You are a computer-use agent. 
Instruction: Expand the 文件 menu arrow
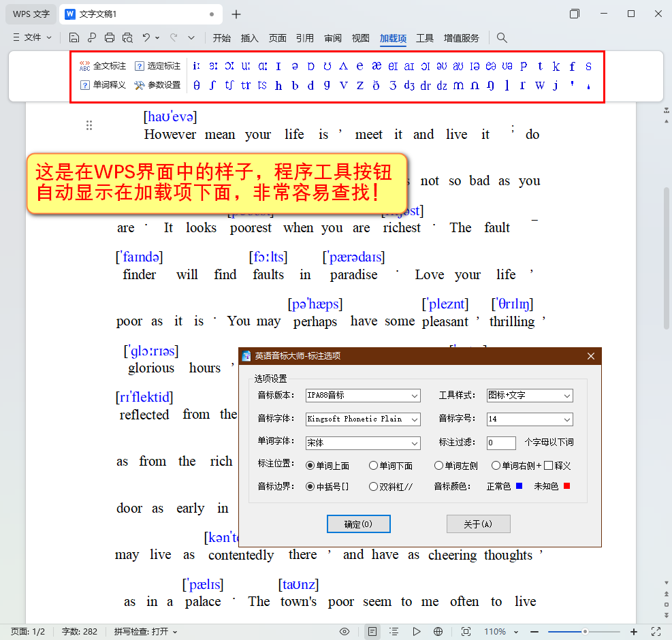[x=49, y=37]
